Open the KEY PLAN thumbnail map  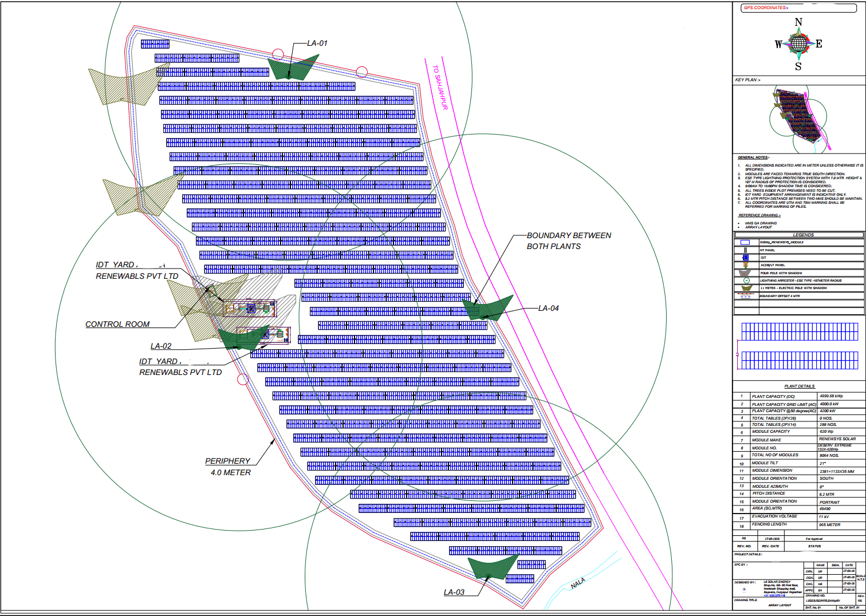tap(799, 119)
